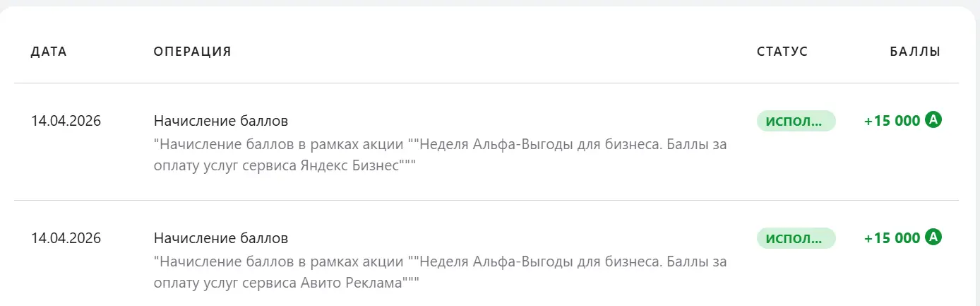Click 'Баллы за' text in the Яндекс description

698,144
